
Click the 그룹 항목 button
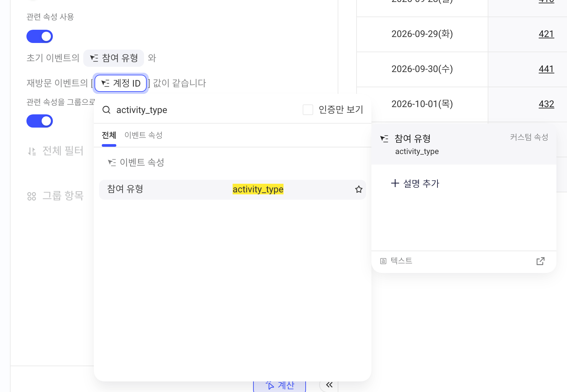pos(56,196)
